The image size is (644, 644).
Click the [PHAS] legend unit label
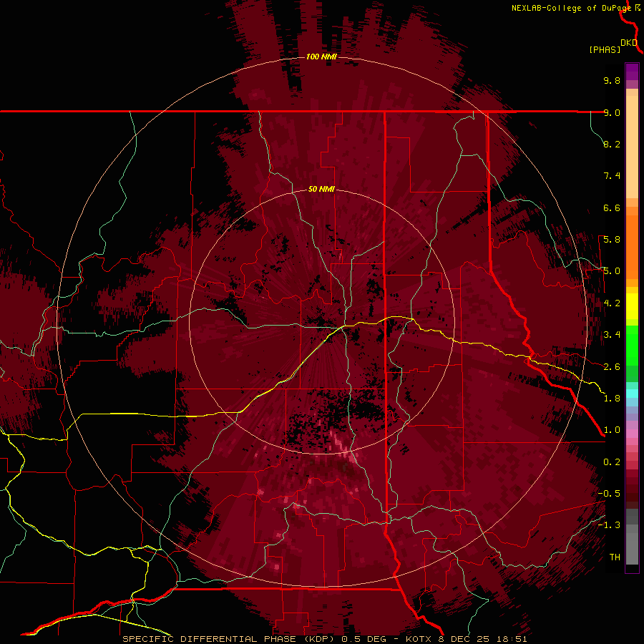pos(605,49)
